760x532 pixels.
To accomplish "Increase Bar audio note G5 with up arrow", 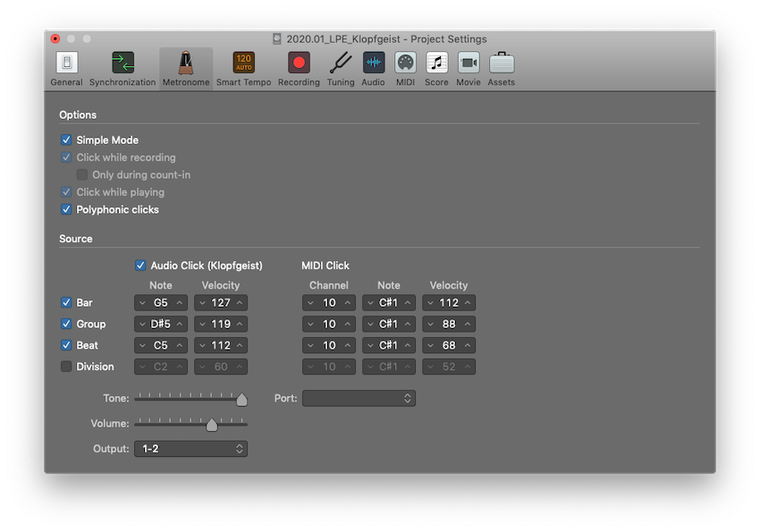I will pyautogui.click(x=180, y=303).
